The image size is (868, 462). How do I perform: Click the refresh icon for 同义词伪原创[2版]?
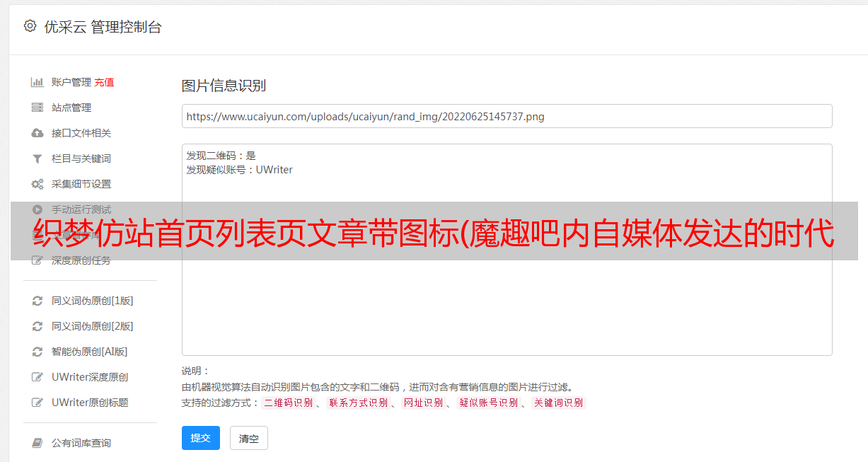[x=37, y=326]
